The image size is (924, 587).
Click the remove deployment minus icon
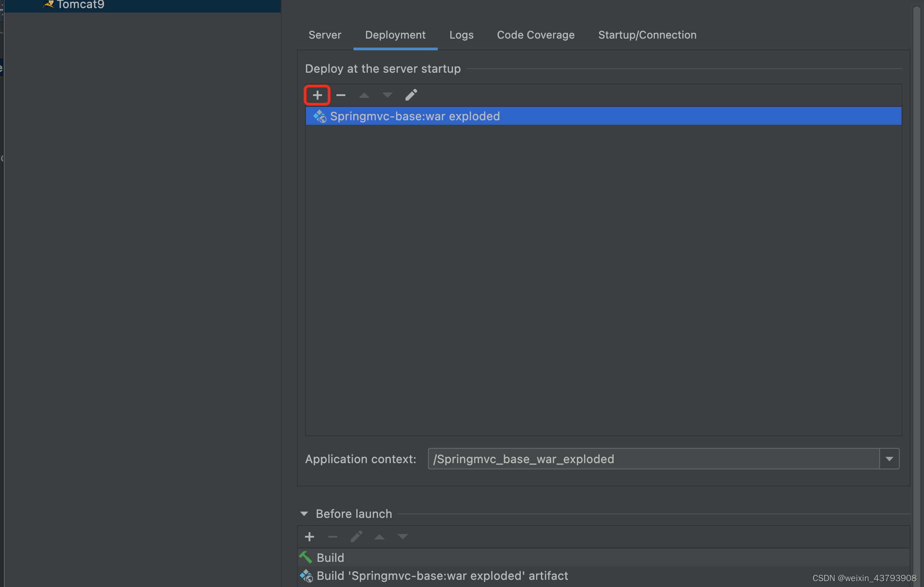[341, 95]
